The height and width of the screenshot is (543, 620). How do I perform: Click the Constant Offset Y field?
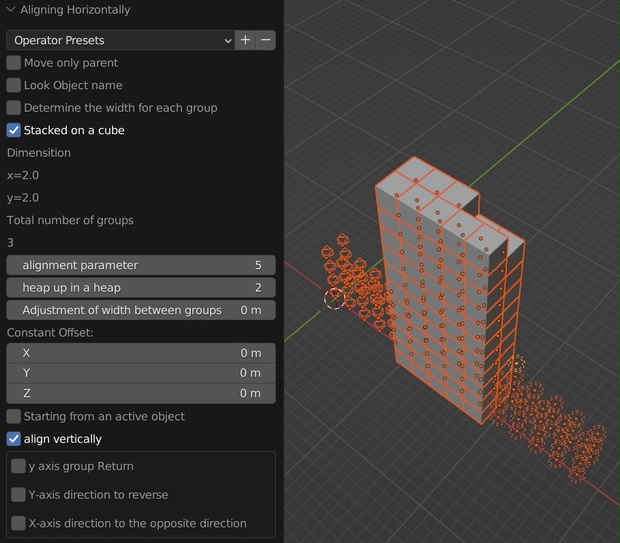[141, 373]
